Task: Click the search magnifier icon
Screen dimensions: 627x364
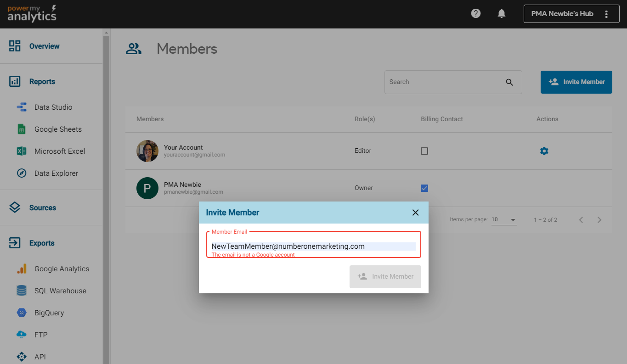Action: pyautogui.click(x=509, y=82)
